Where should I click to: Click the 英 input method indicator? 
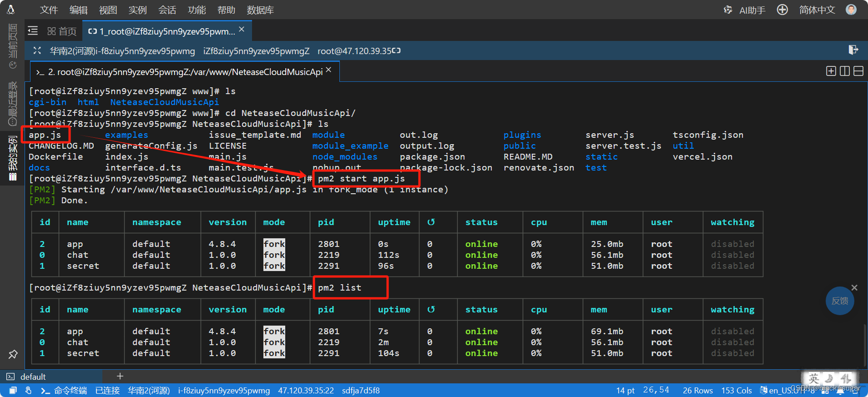coord(814,378)
